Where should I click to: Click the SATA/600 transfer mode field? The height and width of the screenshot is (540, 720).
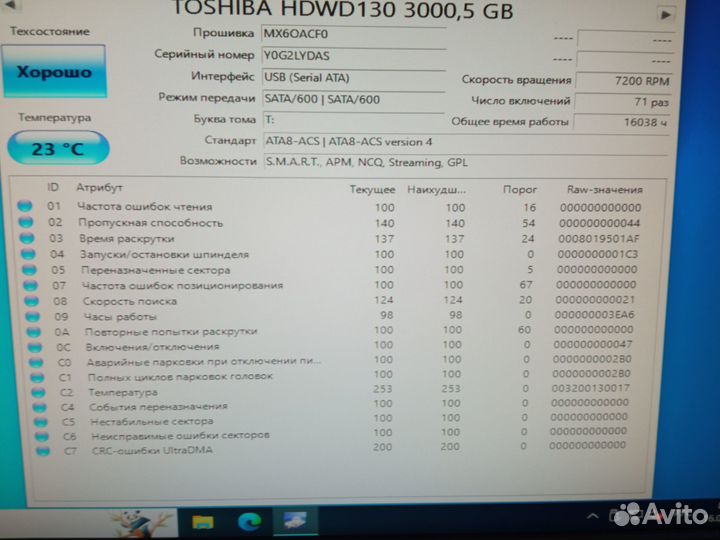pyautogui.click(x=353, y=99)
